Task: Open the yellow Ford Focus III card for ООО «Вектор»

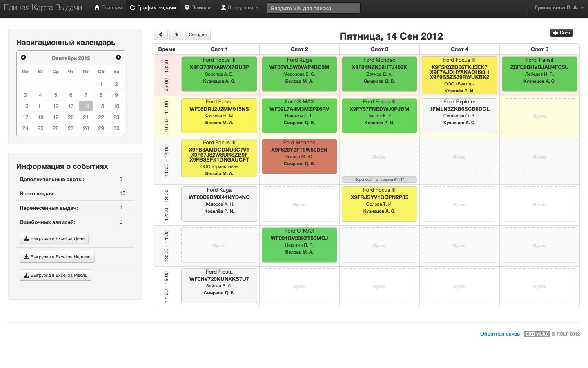Action: [x=459, y=75]
